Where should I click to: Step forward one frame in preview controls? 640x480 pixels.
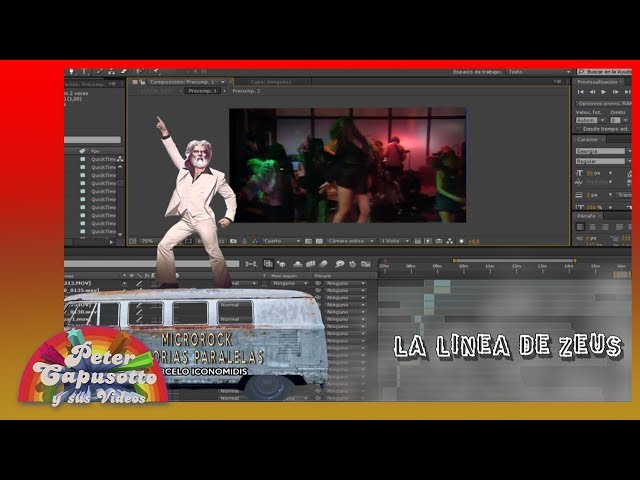pyautogui.click(x=616, y=92)
